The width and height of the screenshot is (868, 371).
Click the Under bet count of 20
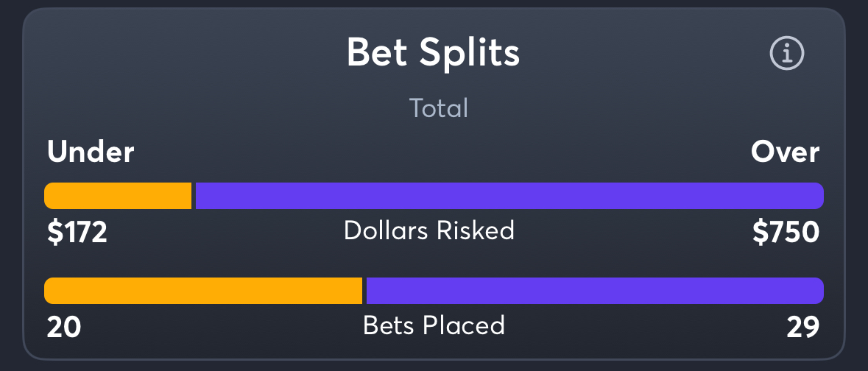point(64,328)
